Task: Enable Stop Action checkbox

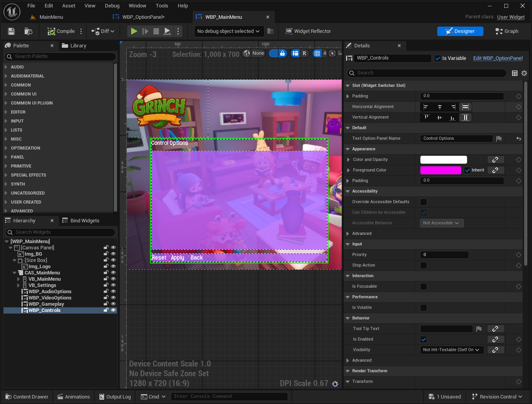Action: click(x=424, y=265)
